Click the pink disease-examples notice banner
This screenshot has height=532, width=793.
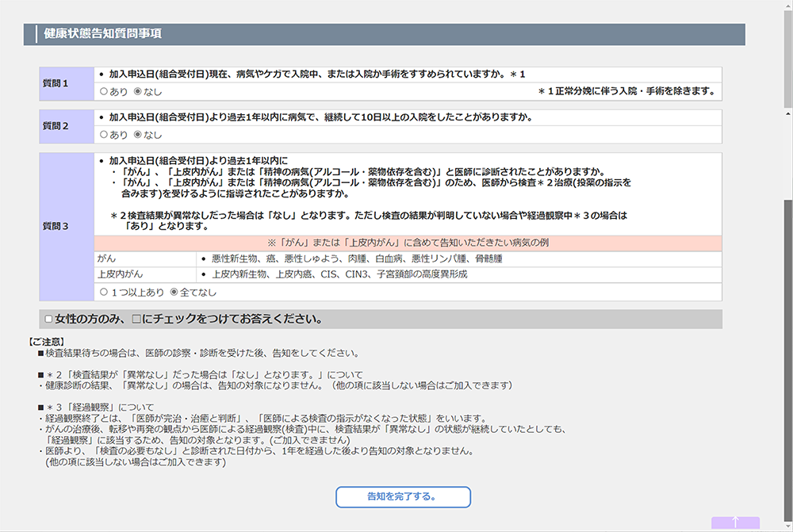[x=408, y=243]
